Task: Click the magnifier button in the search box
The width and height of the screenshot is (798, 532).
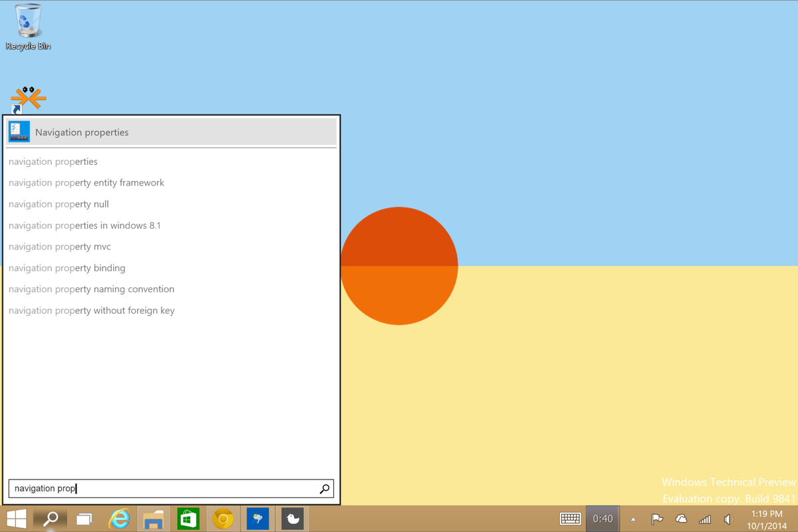Action: pos(325,488)
